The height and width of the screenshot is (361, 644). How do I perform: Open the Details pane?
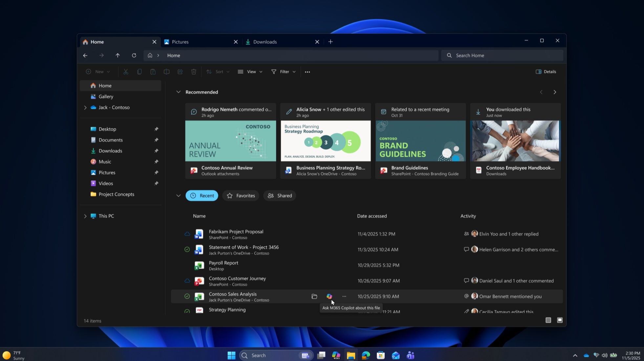point(546,71)
